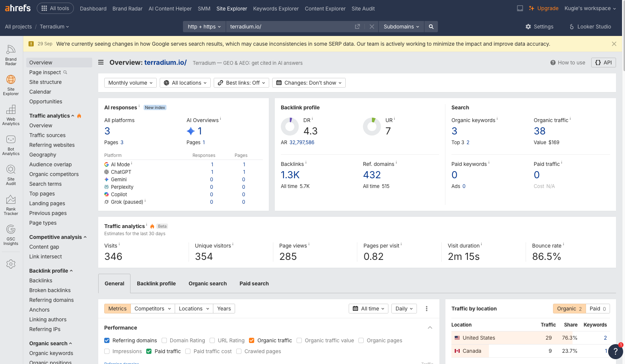Screen dimensions: 625x364
Task: Switch to Backlink profile tab
Action: point(156,283)
